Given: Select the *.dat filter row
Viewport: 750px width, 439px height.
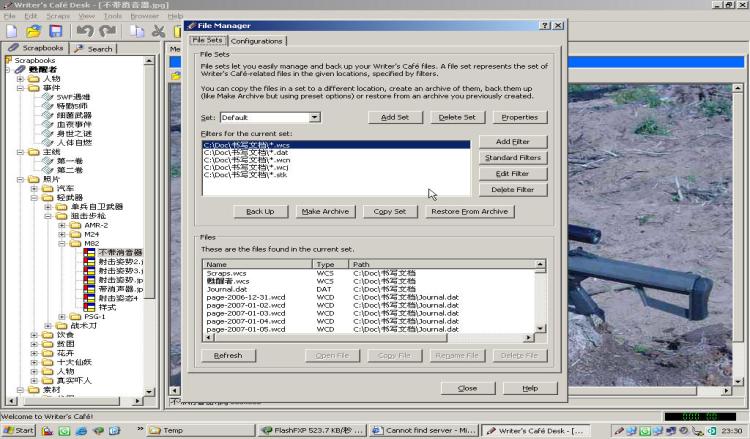Looking at the screenshot, I should 336,153.
